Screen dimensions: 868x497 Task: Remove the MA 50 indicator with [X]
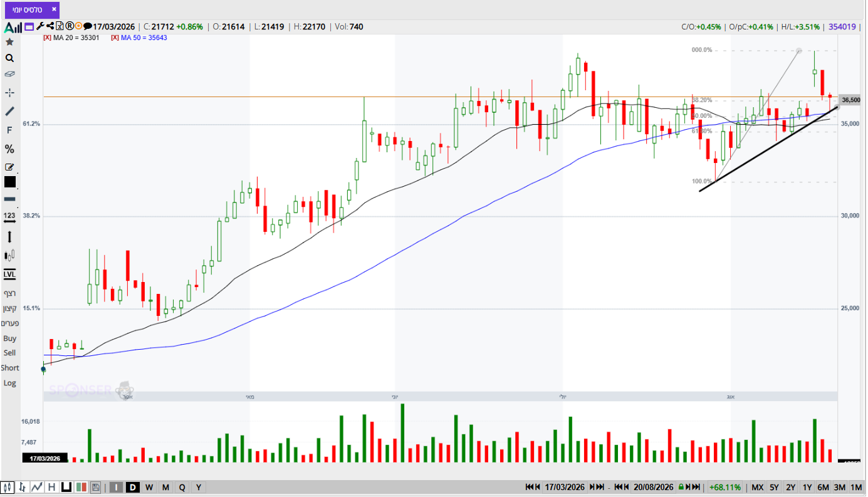(x=115, y=38)
